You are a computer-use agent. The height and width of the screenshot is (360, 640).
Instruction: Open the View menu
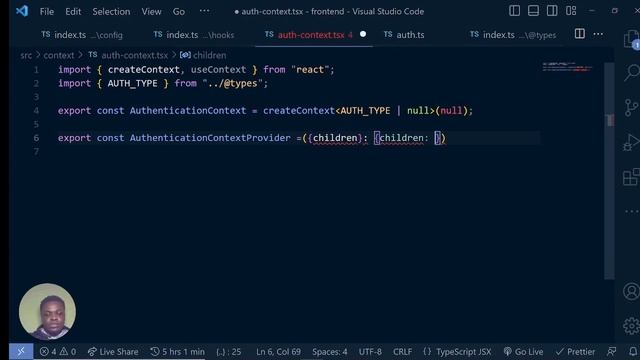click(151, 11)
